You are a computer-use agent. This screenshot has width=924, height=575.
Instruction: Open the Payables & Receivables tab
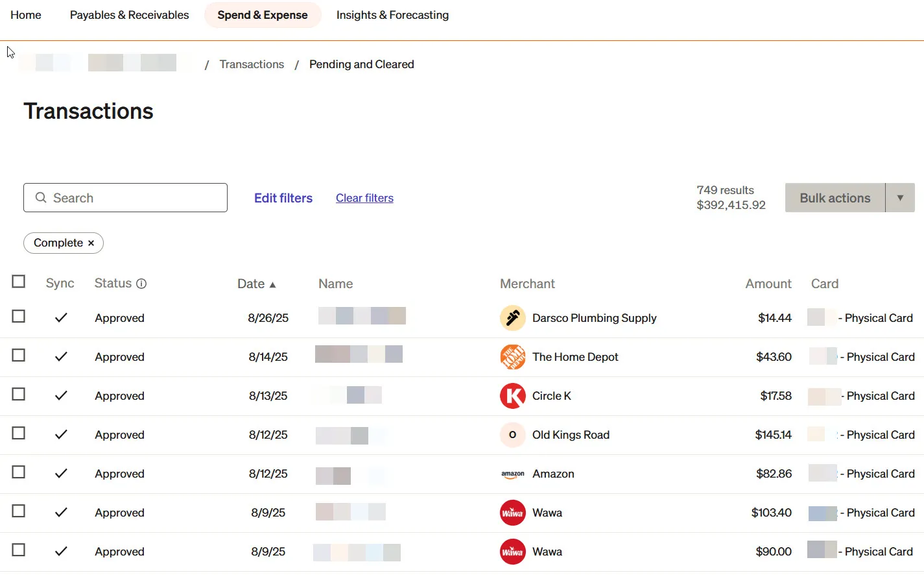pyautogui.click(x=129, y=15)
